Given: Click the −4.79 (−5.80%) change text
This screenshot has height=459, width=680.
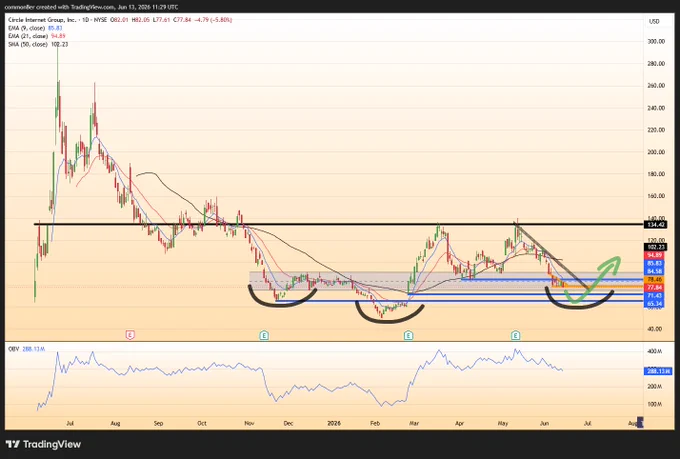Looking at the screenshot, I should click(x=213, y=20).
